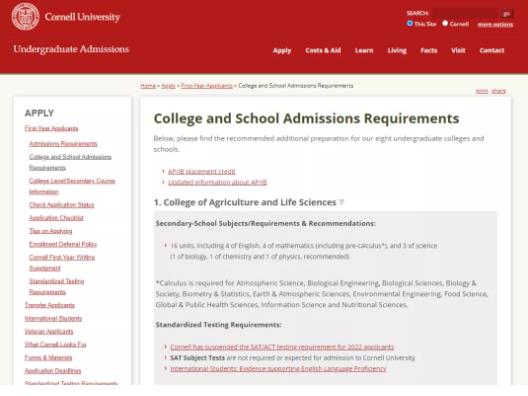The image size is (528, 396).
Task: Open the 'more options' search link
Action: tap(495, 24)
